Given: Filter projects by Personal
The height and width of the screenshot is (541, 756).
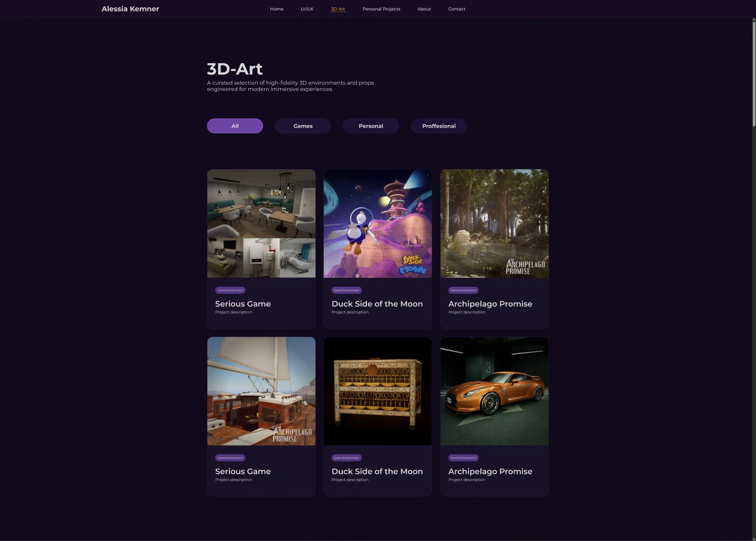Looking at the screenshot, I should coord(371,126).
